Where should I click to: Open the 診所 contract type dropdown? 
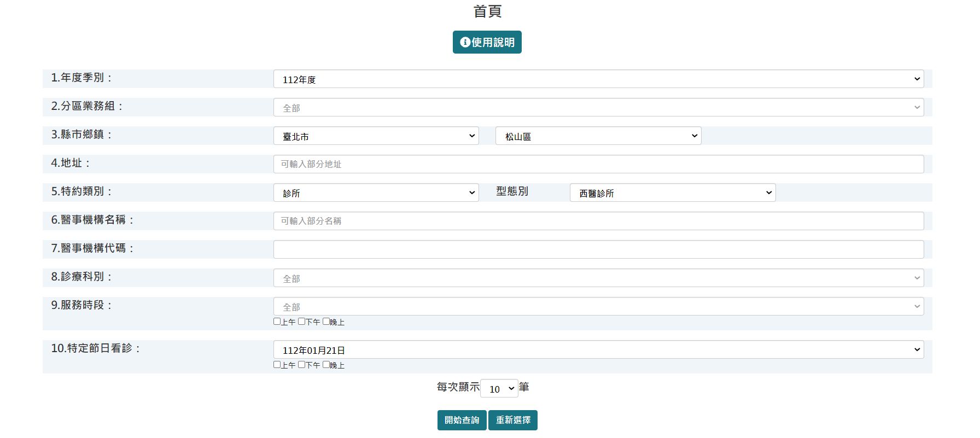coord(376,192)
